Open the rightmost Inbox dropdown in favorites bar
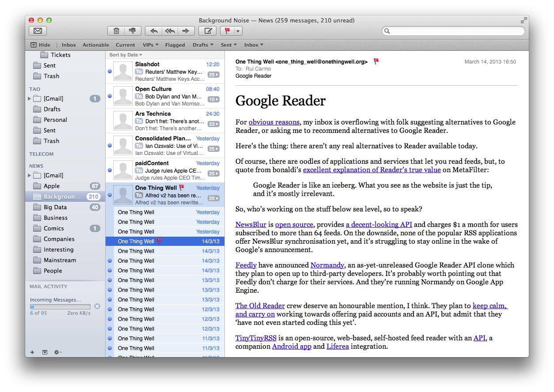Screen dimensions: 554x392 click(254, 45)
